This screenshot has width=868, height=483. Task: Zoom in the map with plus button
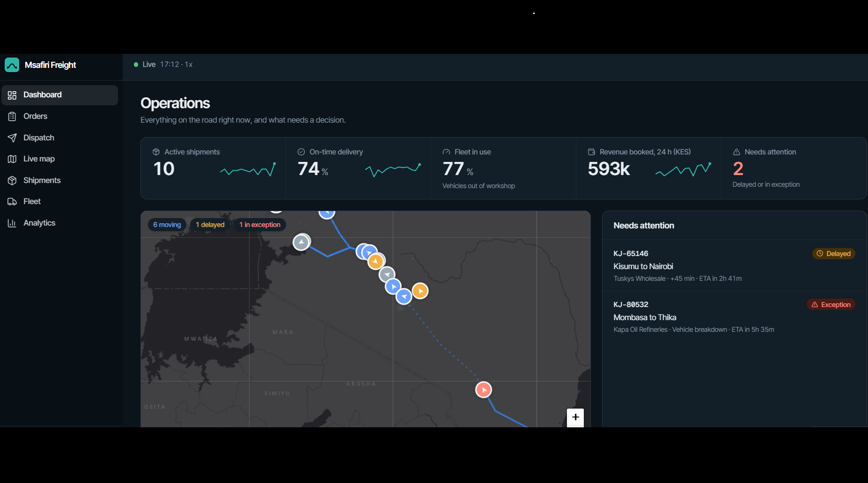tap(575, 417)
